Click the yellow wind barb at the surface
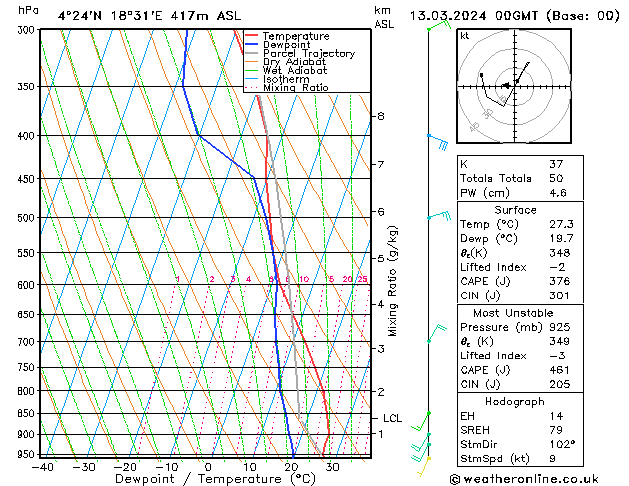This screenshot has height=486, width=629. (424, 462)
